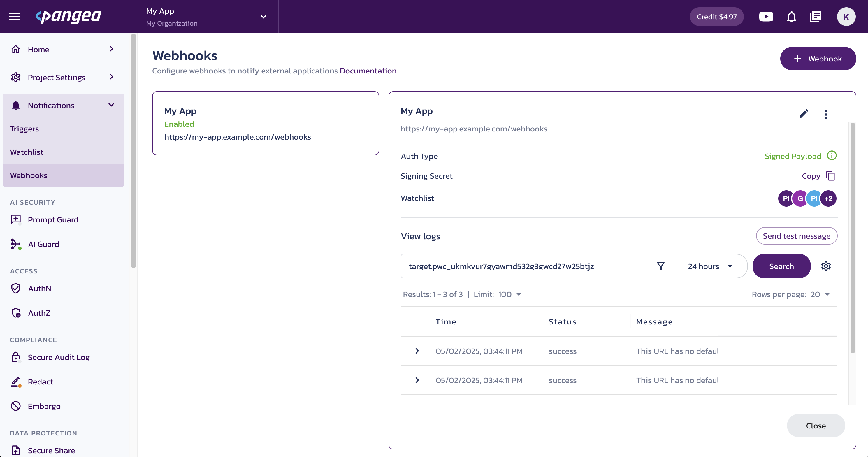Click the G watchlist avatar
Screen dimensions: 868x457
pos(800,198)
